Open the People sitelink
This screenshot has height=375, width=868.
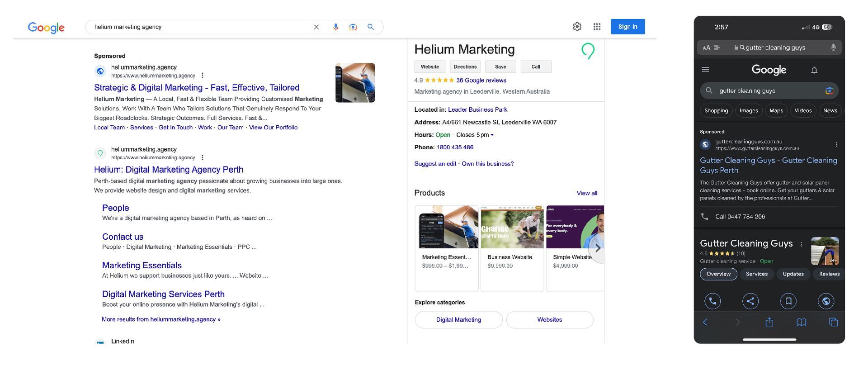click(x=115, y=208)
